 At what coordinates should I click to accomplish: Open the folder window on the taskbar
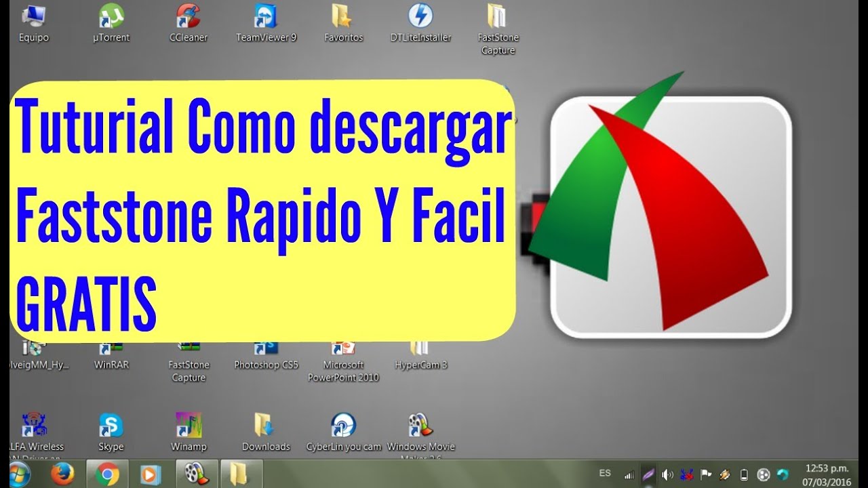click(x=241, y=474)
